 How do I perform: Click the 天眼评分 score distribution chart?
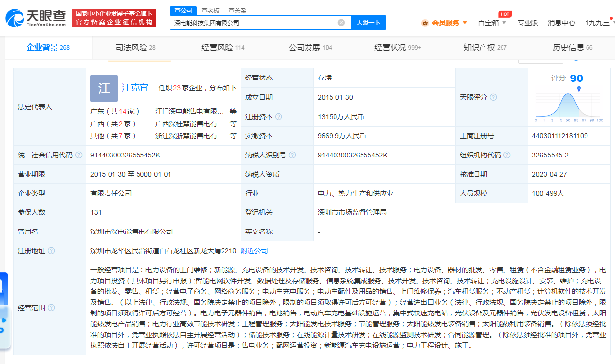pyautogui.click(x=569, y=104)
